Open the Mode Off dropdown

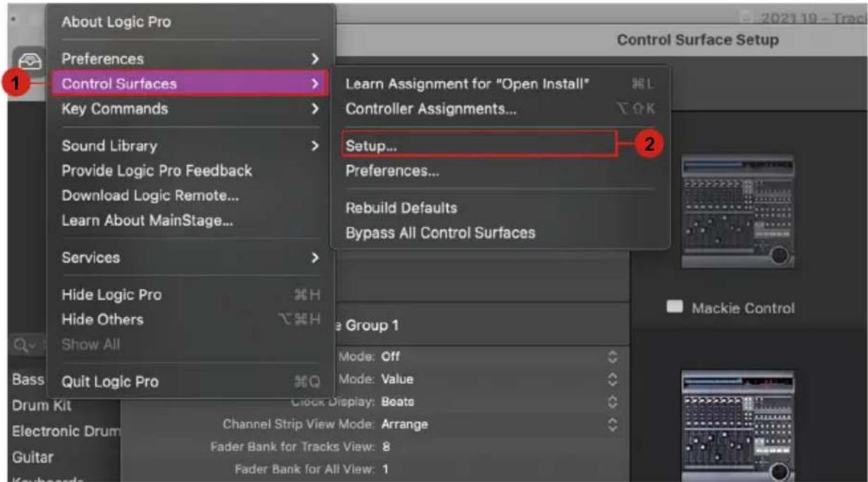(x=499, y=357)
